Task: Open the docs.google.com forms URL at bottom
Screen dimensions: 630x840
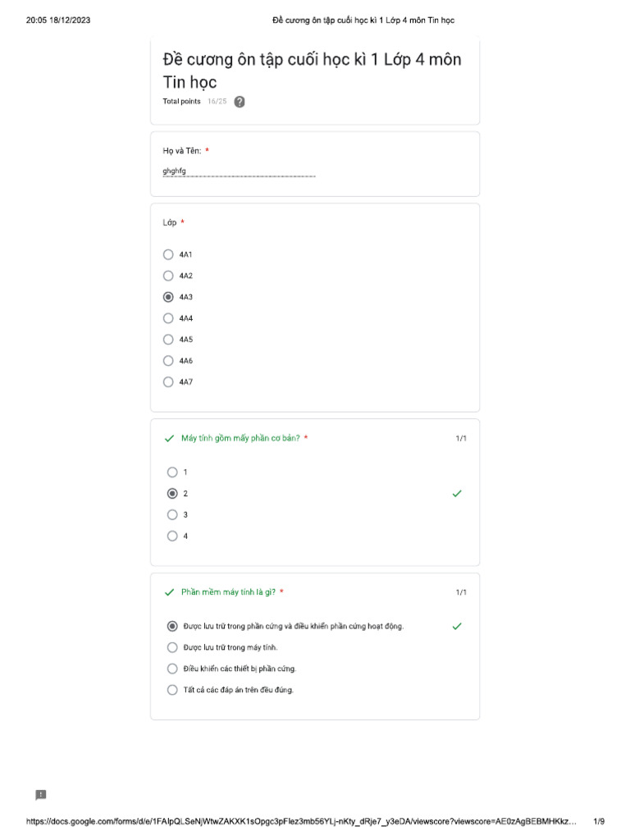Action: pyautogui.click(x=301, y=821)
